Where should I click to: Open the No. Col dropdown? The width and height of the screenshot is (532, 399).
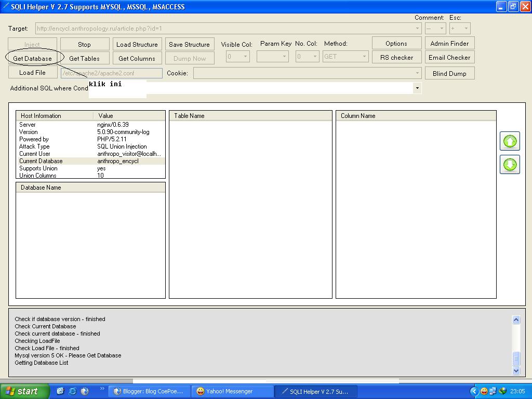coord(315,56)
